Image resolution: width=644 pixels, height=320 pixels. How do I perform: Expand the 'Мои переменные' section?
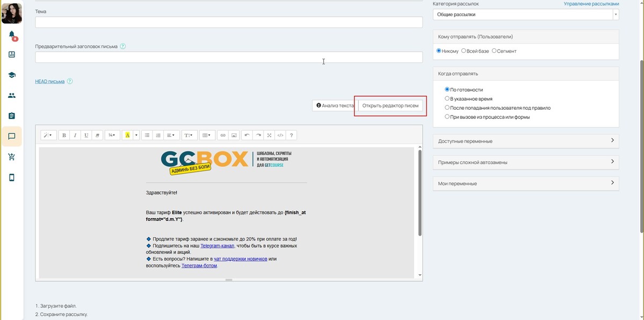(525, 183)
